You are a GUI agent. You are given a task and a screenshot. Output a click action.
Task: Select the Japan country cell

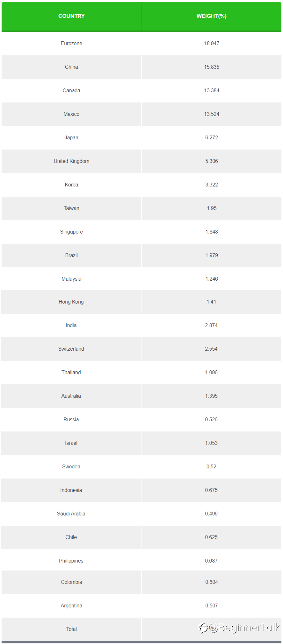tap(71, 137)
